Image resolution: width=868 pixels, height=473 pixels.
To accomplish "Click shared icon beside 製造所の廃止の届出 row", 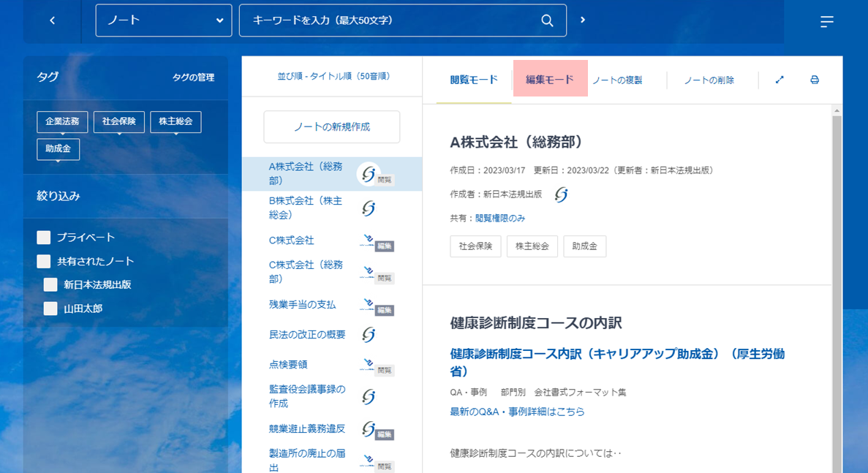I will (x=368, y=461).
